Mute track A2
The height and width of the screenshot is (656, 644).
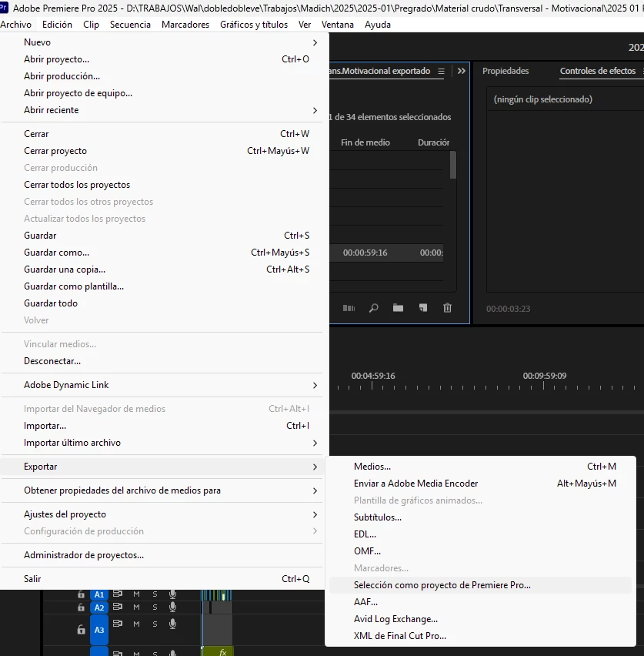pyautogui.click(x=136, y=607)
